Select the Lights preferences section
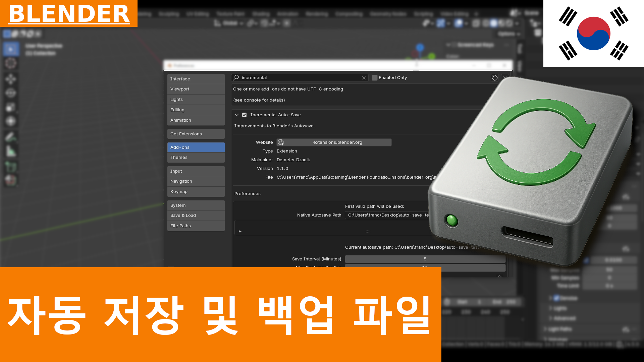Image resolution: width=644 pixels, height=362 pixels. tap(196, 100)
